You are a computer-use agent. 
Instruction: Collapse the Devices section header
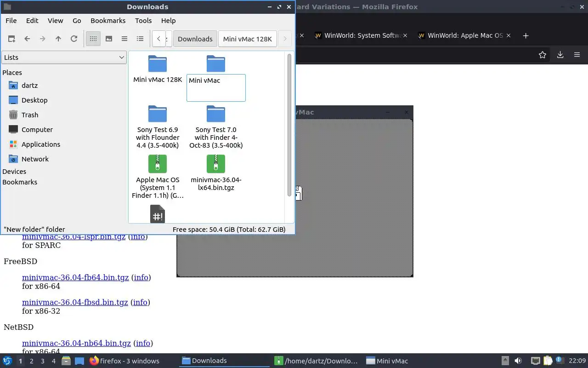pyautogui.click(x=14, y=172)
